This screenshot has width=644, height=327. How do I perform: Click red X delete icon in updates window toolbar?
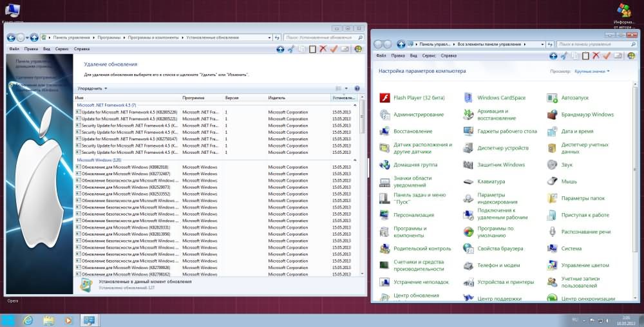[x=323, y=49]
